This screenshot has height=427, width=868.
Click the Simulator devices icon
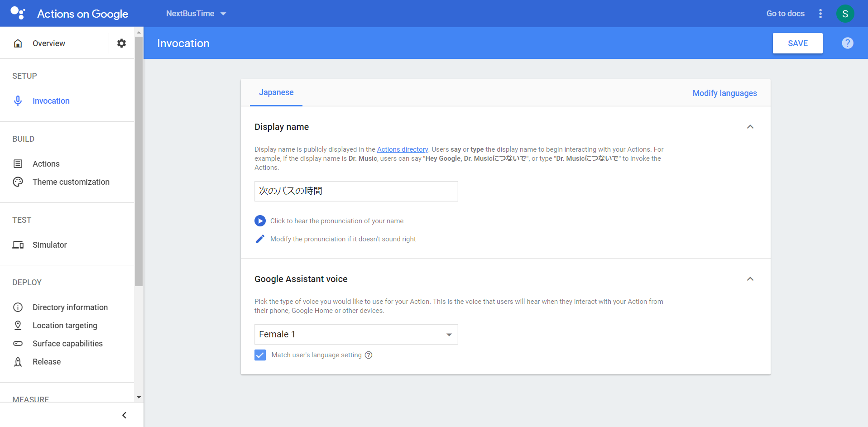point(18,245)
